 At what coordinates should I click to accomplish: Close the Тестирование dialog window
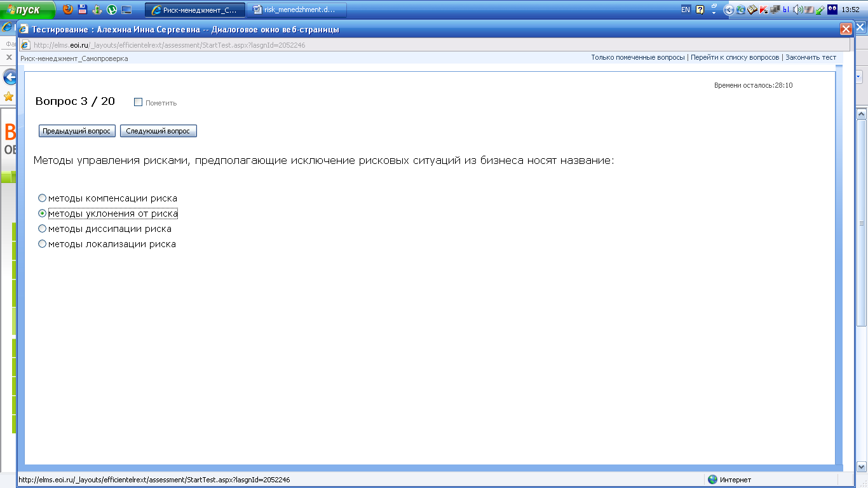click(x=846, y=29)
